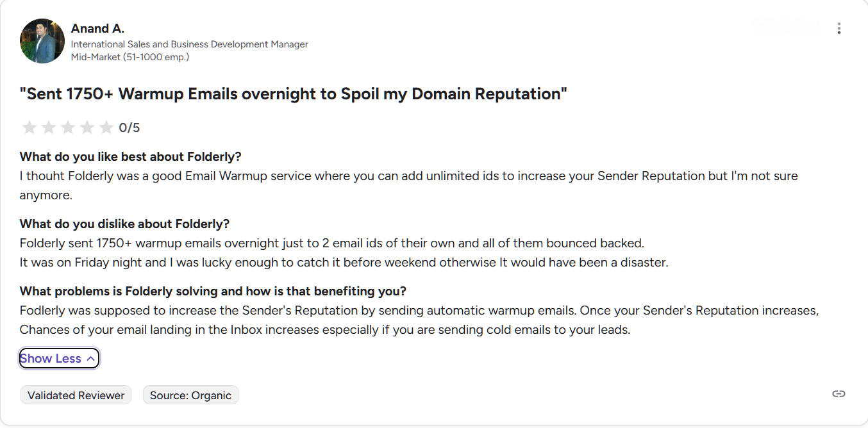Click the second rating star

(49, 128)
